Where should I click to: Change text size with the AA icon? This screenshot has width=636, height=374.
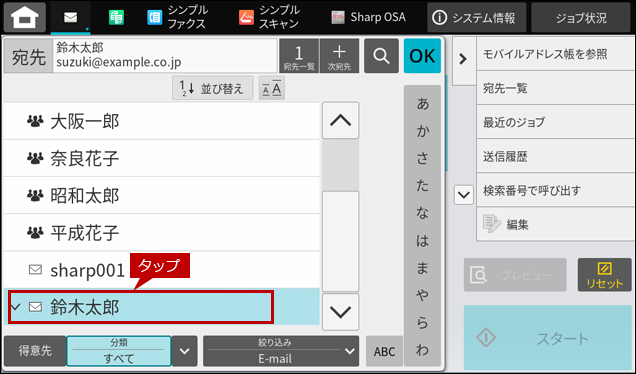272,88
